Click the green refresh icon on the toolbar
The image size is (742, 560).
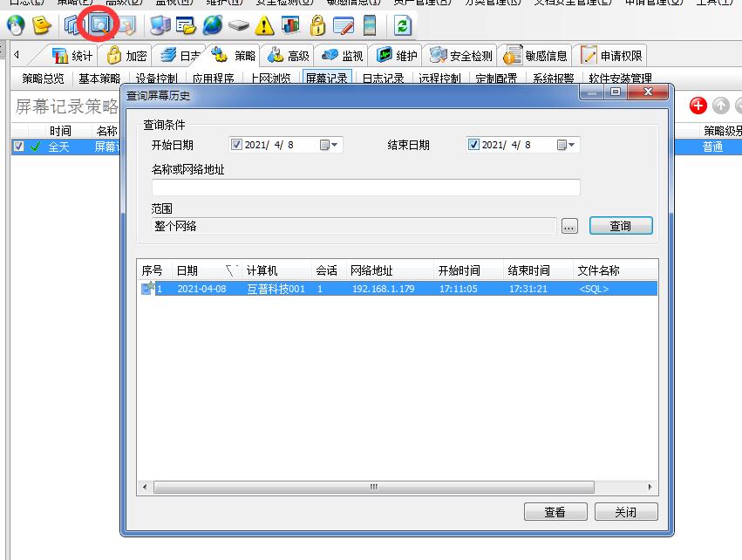coord(401,26)
